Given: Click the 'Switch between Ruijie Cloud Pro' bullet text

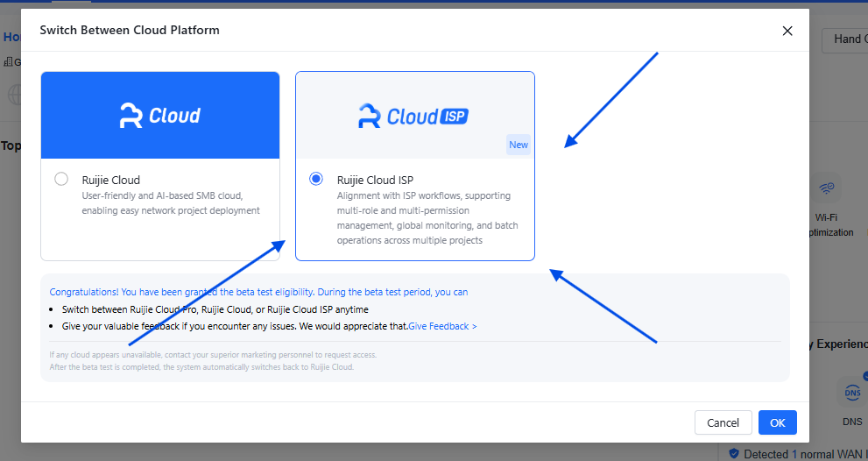Looking at the screenshot, I should (x=215, y=309).
